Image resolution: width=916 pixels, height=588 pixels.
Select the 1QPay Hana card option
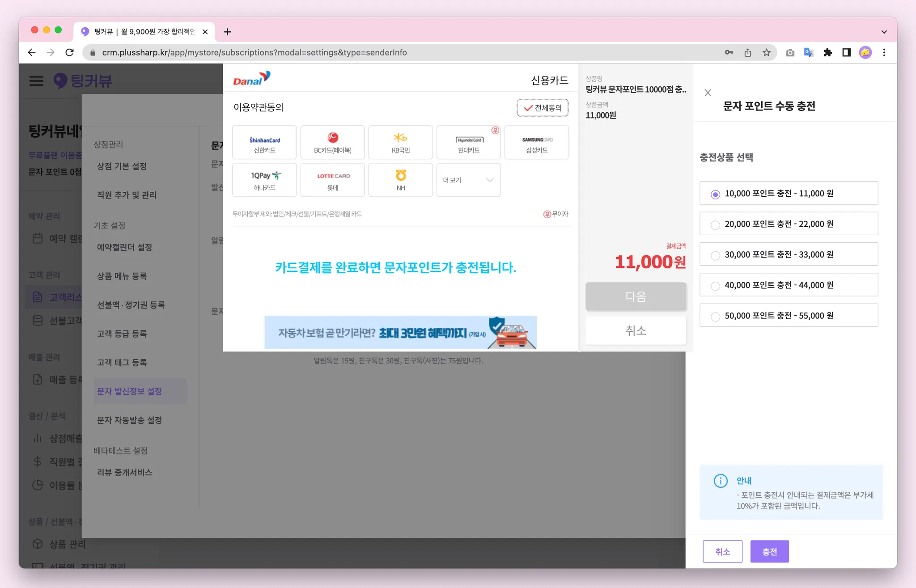(x=264, y=180)
